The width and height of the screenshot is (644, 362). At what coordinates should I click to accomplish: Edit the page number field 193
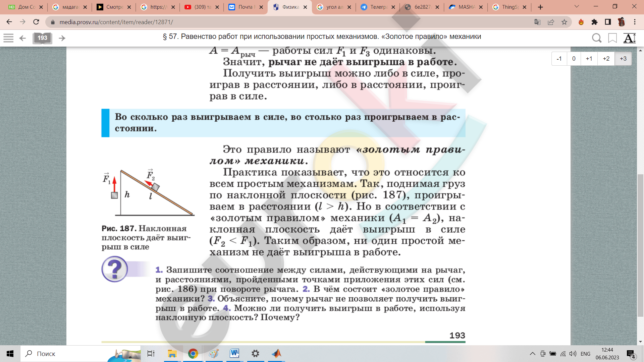coord(42,38)
